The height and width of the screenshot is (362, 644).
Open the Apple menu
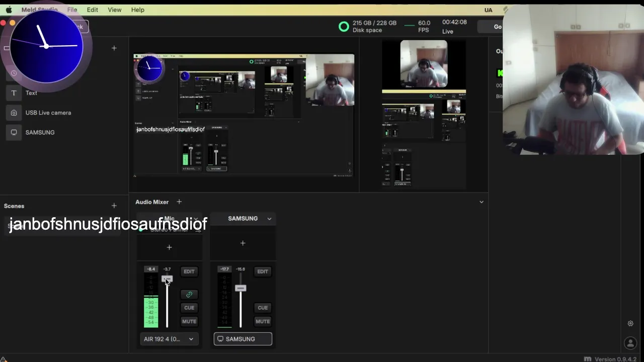(x=9, y=10)
